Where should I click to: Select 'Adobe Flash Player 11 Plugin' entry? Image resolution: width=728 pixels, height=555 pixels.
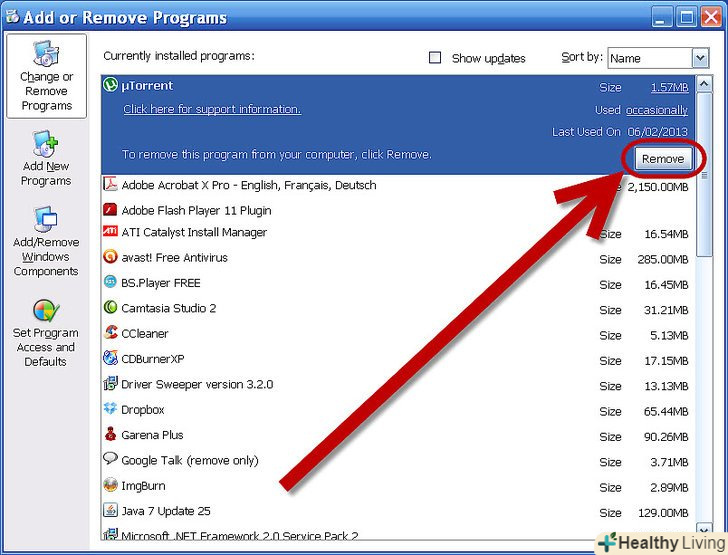point(196,211)
